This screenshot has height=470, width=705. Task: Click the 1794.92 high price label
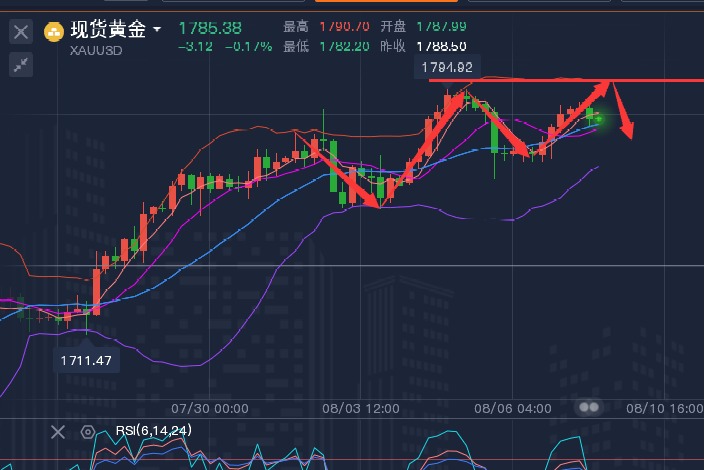449,68
